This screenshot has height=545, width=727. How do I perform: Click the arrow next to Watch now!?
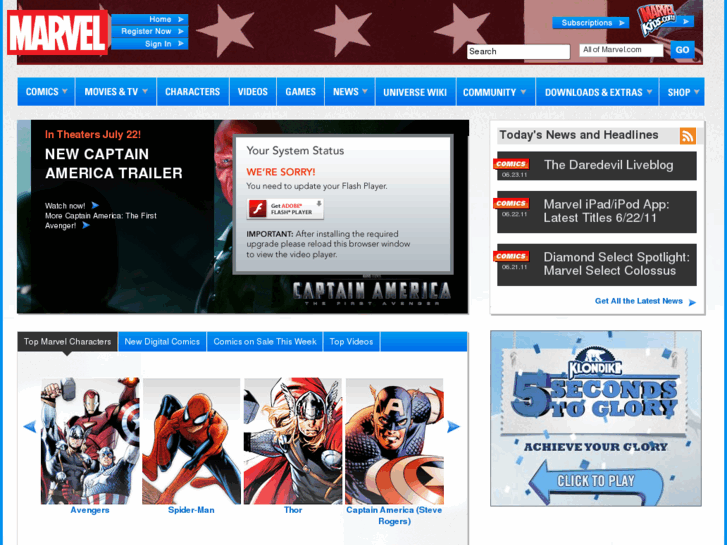point(95,205)
